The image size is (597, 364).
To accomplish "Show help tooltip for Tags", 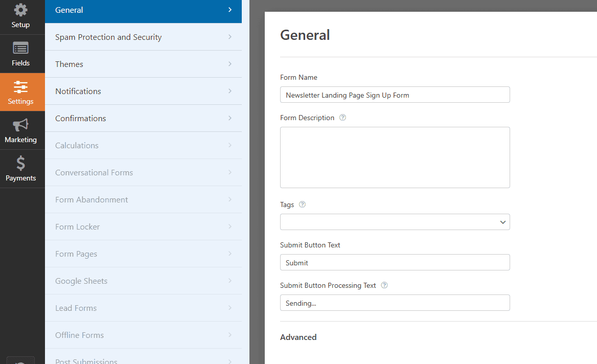I will (302, 204).
